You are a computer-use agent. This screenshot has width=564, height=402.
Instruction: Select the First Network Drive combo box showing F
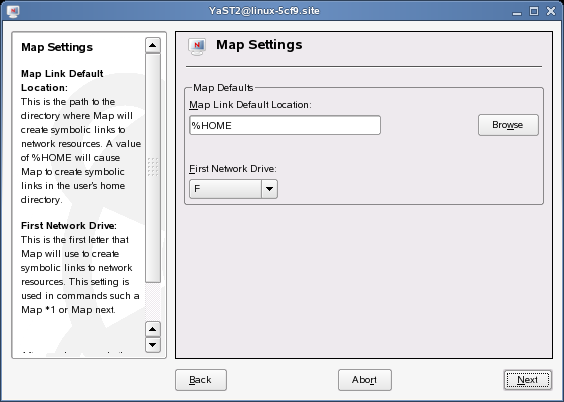[233, 189]
